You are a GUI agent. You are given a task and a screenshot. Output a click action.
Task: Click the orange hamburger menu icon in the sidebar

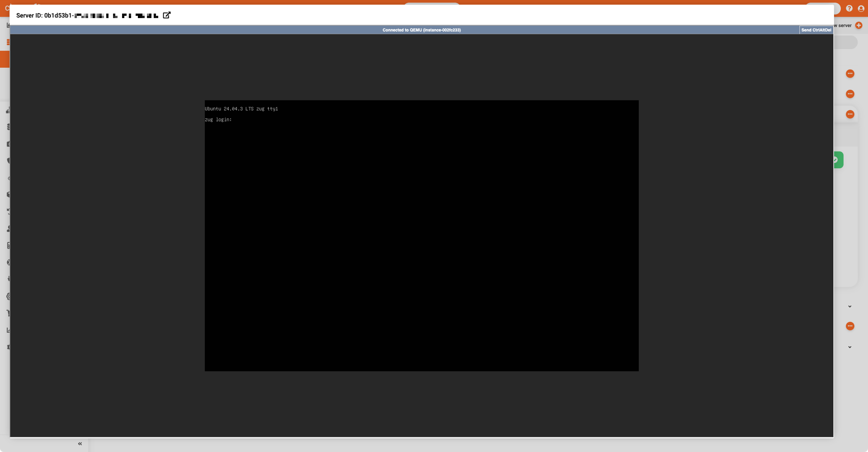8,42
